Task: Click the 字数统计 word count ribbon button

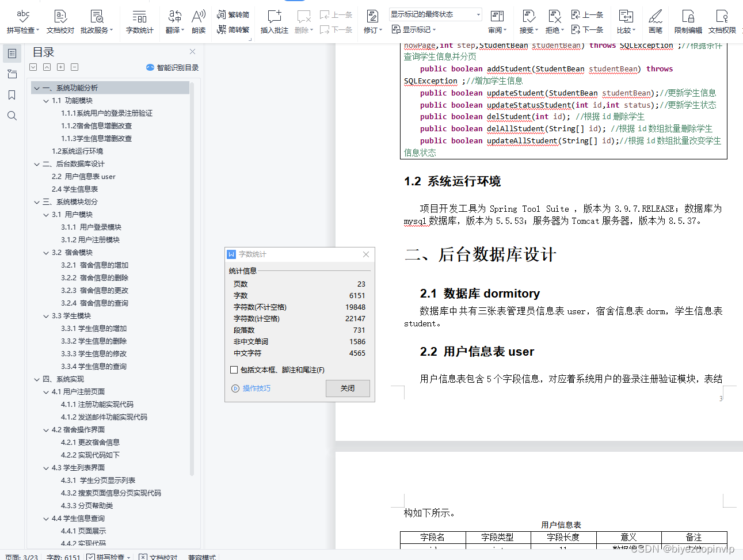Action: (139, 22)
